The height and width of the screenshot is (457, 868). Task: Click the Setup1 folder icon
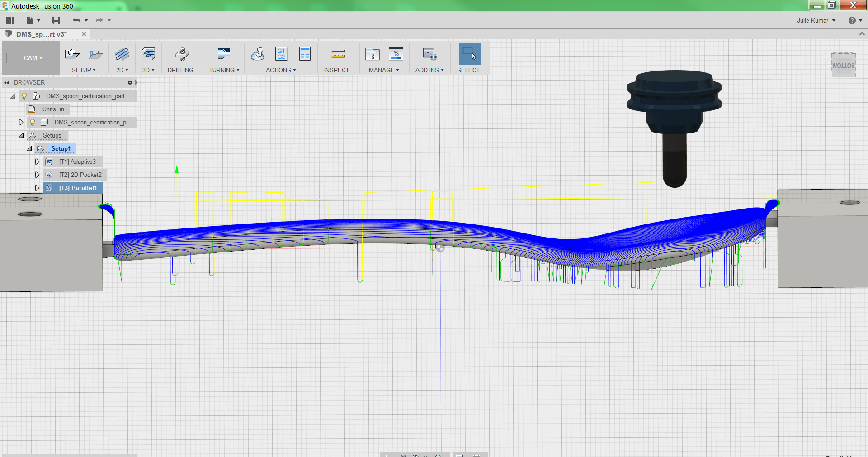coord(41,148)
